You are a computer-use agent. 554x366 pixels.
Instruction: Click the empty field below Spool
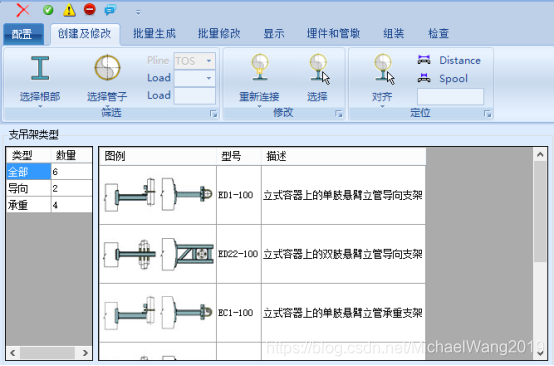450,96
